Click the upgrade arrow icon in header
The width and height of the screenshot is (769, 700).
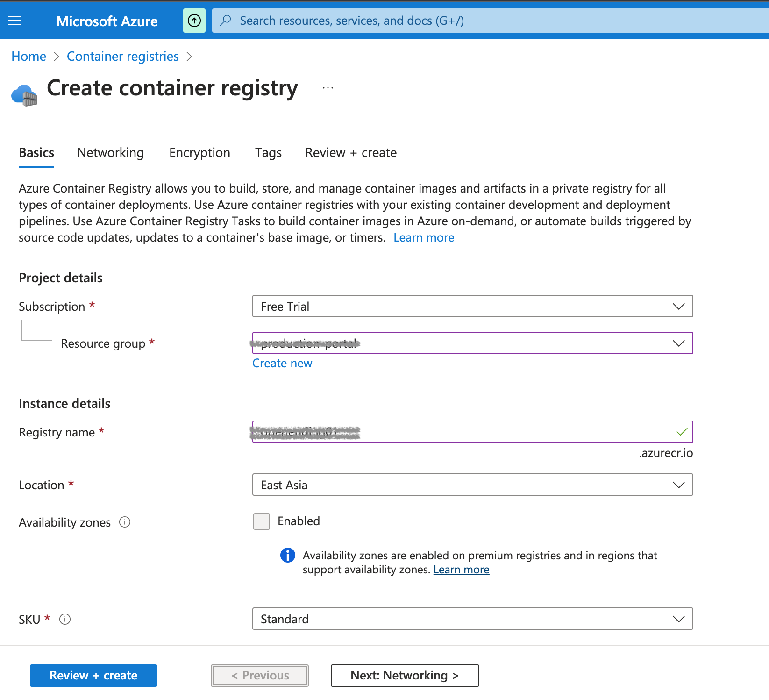[x=194, y=21]
